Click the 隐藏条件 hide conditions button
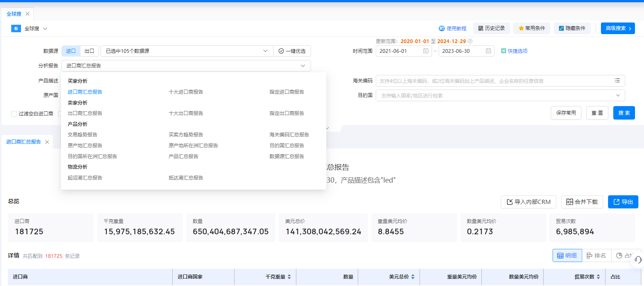This screenshot has height=286, width=644. (x=572, y=28)
